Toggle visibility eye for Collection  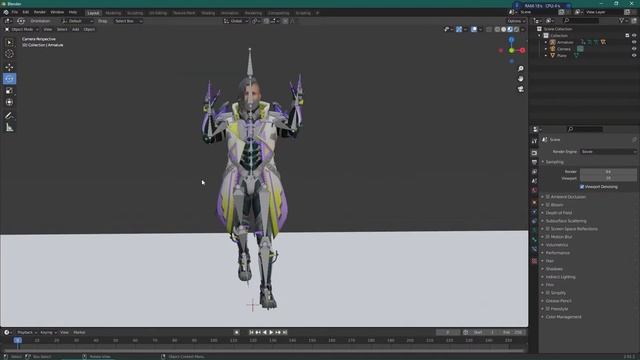tap(634, 36)
